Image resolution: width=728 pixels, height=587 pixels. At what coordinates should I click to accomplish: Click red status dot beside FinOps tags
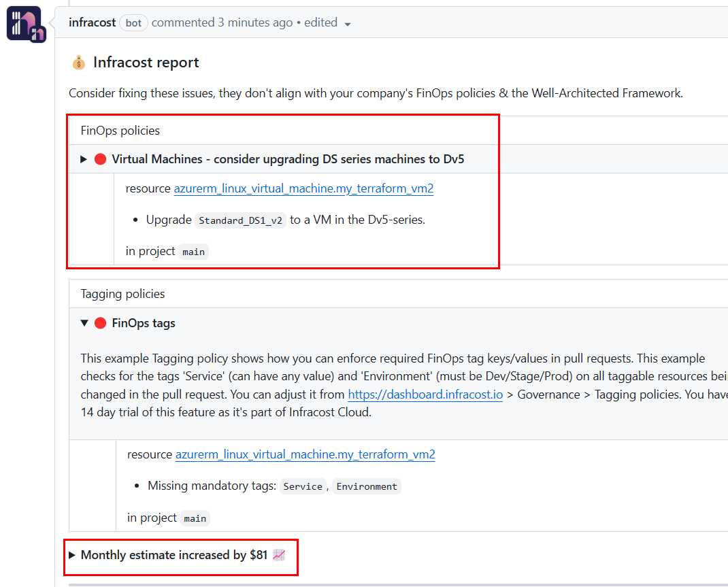100,323
